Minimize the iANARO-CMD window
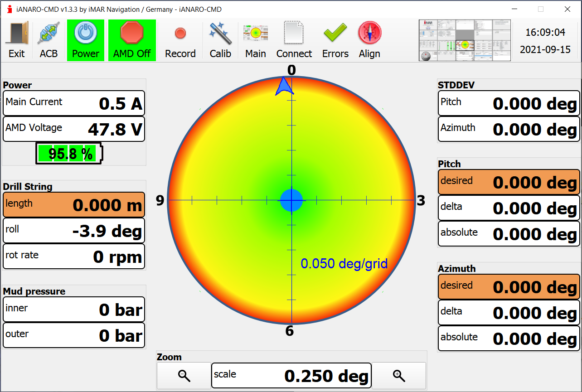The width and height of the screenshot is (582, 392). [x=514, y=9]
